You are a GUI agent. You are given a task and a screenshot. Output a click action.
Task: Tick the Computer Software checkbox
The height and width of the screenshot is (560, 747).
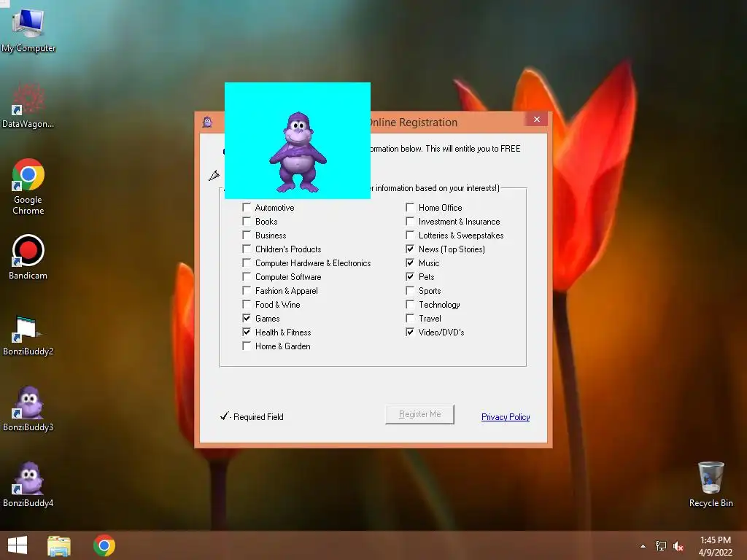(247, 276)
